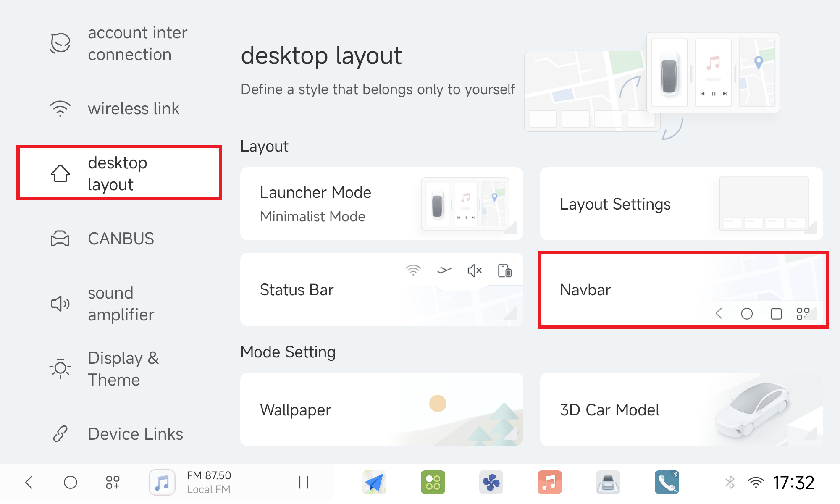Open the orange music app
Image resolution: width=840 pixels, height=504 pixels.
coord(549,482)
